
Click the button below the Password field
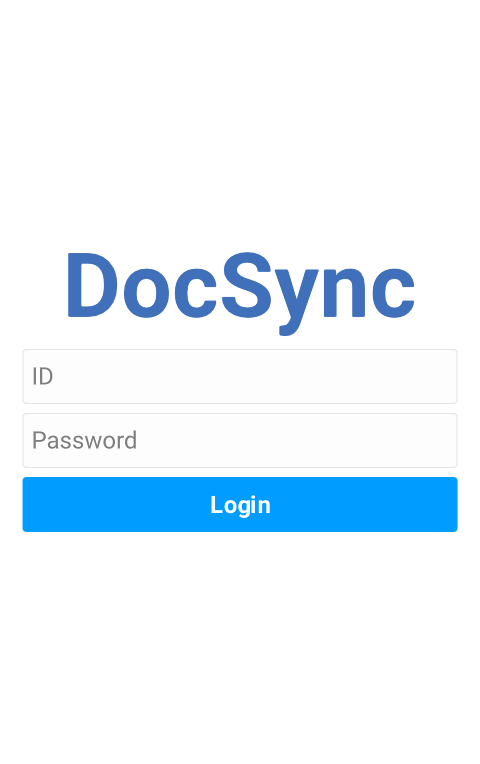(240, 504)
